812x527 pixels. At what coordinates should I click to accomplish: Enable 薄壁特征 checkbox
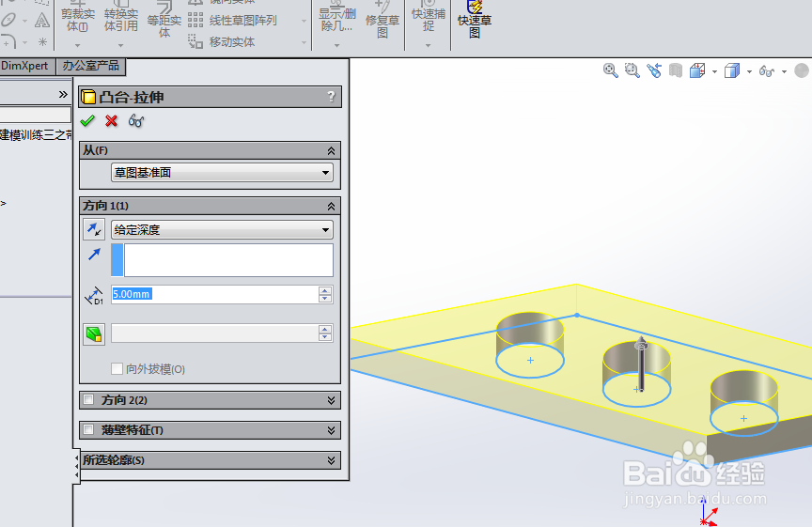(x=88, y=429)
